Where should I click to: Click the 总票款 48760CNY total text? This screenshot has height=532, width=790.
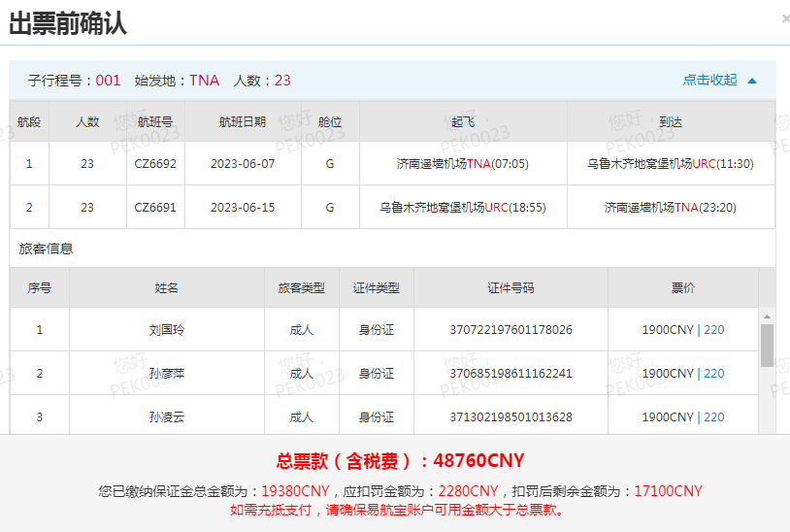(400, 461)
